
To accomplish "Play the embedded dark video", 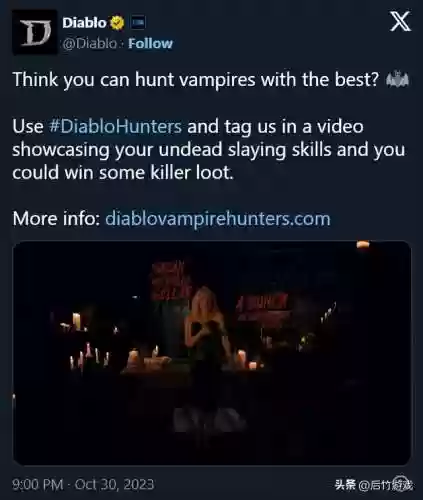I will (x=212, y=353).
